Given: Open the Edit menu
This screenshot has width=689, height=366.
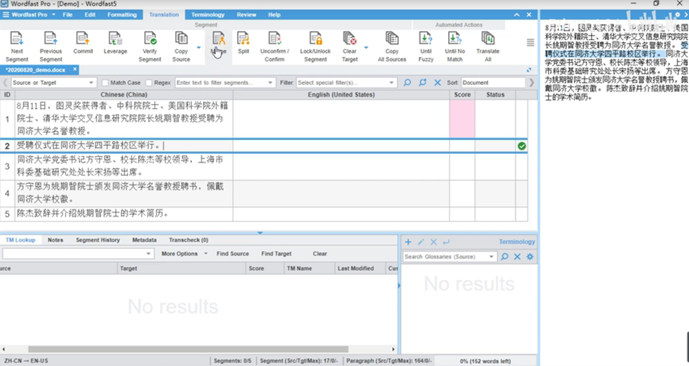Looking at the screenshot, I should (x=90, y=14).
